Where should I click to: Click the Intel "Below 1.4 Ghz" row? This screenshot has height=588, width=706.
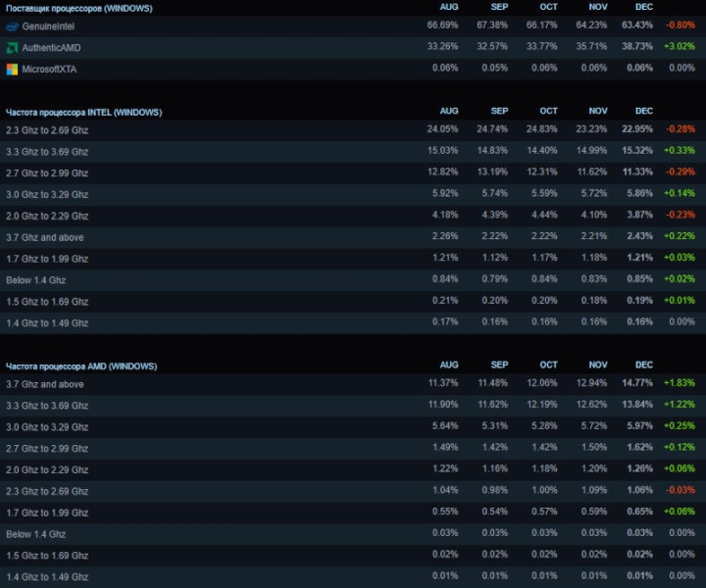[x=35, y=280]
